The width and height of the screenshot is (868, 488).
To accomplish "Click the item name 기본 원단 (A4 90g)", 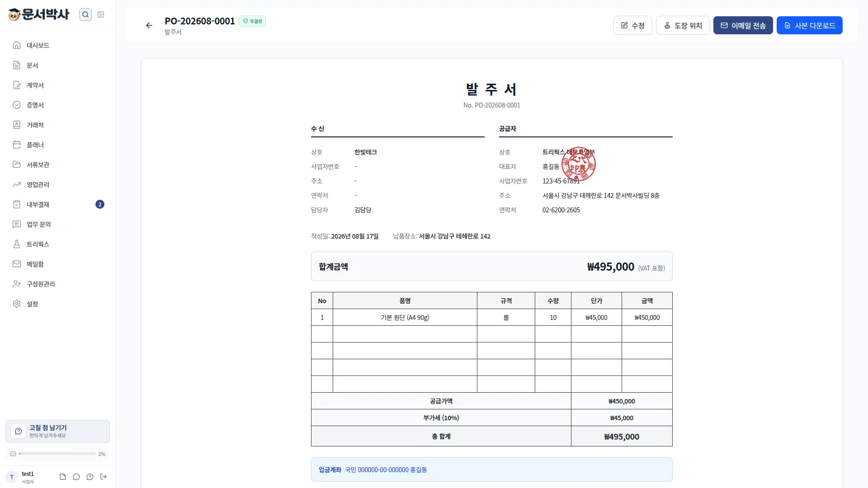I will 405,318.
